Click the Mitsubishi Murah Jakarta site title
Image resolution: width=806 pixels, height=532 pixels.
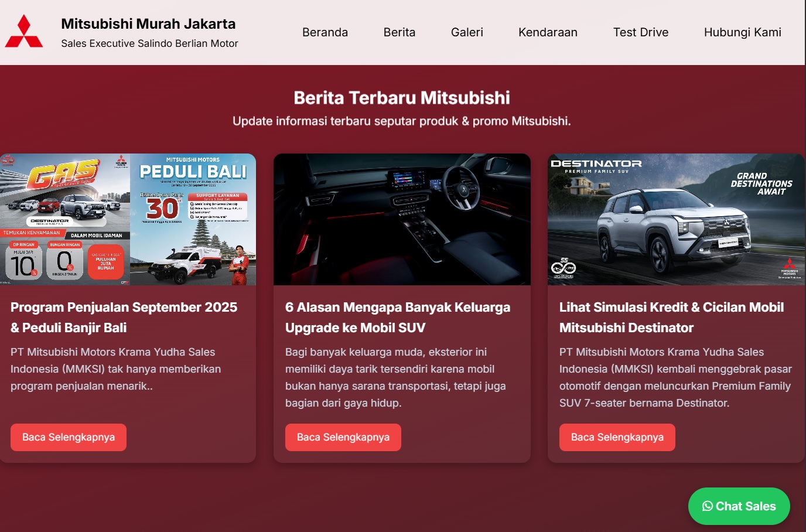(x=148, y=24)
